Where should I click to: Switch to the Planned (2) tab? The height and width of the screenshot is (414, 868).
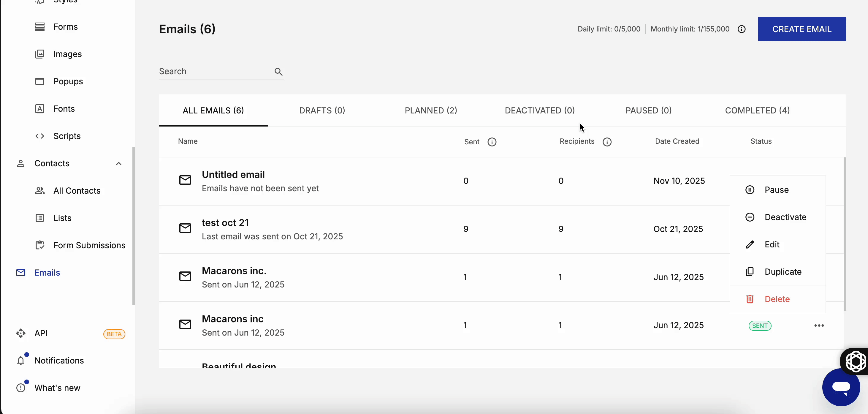pos(431,110)
